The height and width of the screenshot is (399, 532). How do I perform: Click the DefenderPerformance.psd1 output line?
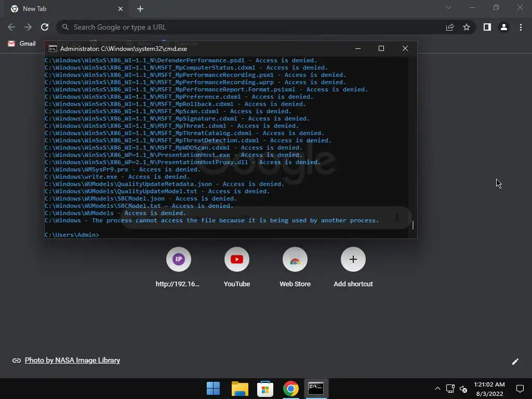(181, 60)
